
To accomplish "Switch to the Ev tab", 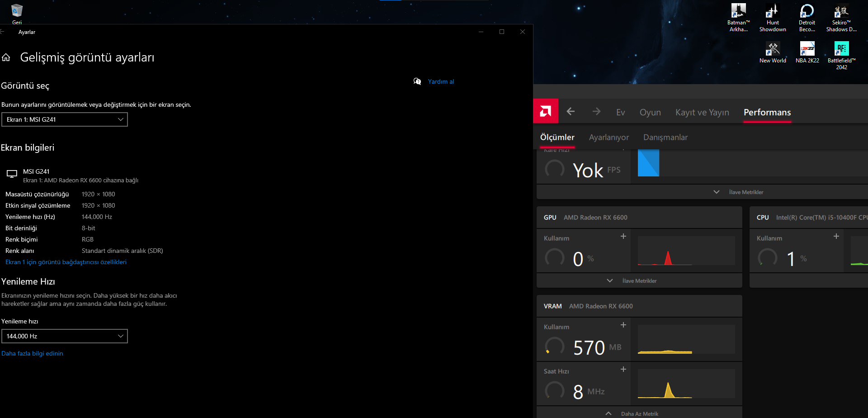I will tap(621, 112).
